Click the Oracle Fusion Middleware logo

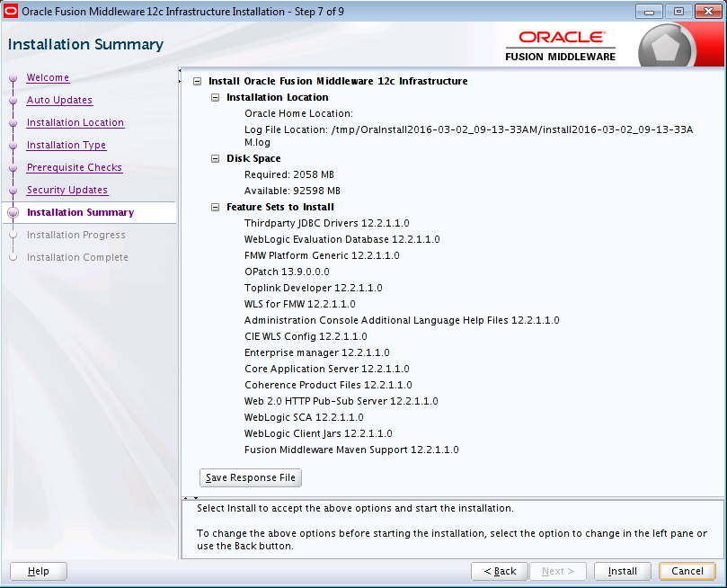561,46
